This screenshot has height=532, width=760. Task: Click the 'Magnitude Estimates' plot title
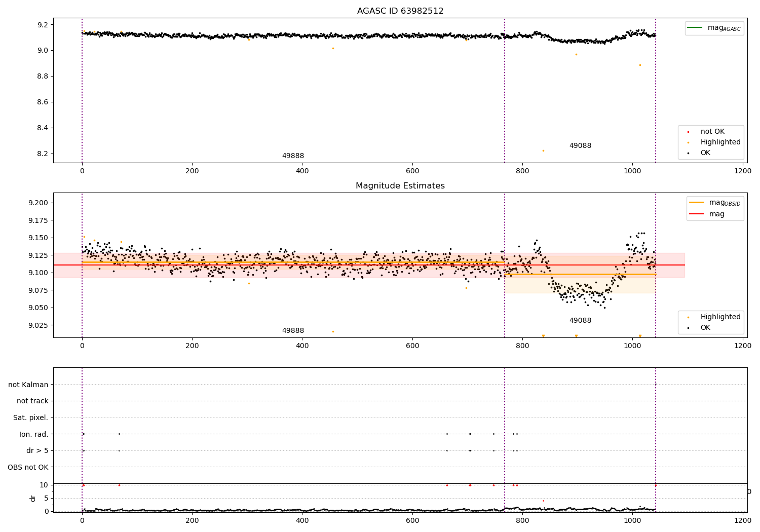click(x=400, y=186)
